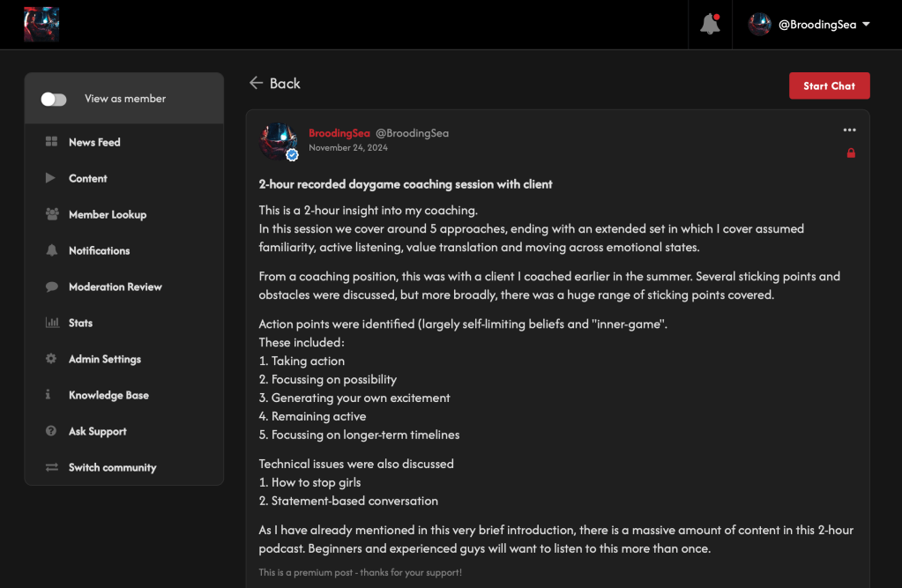Click the post author's avatar image
The height and width of the screenshot is (588, 902).
[x=278, y=141]
